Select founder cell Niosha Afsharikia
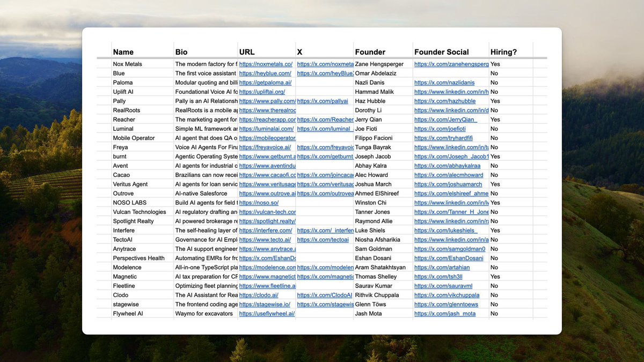Image resolution: width=644 pixels, height=362 pixels. pos(383,240)
